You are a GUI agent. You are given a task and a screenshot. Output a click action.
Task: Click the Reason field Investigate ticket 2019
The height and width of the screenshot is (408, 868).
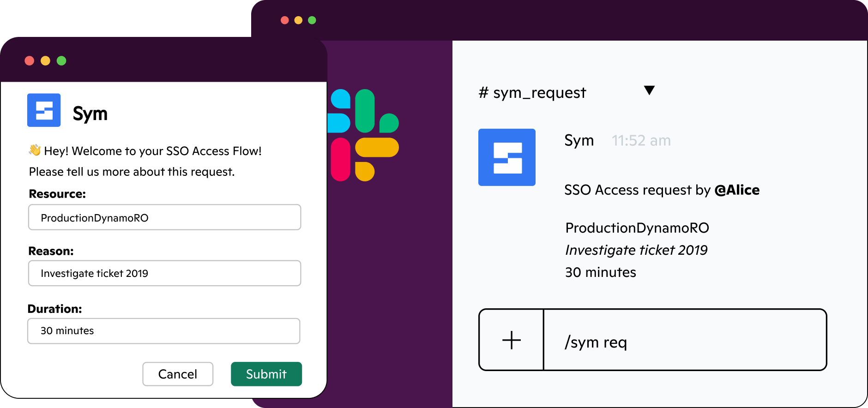tap(164, 273)
